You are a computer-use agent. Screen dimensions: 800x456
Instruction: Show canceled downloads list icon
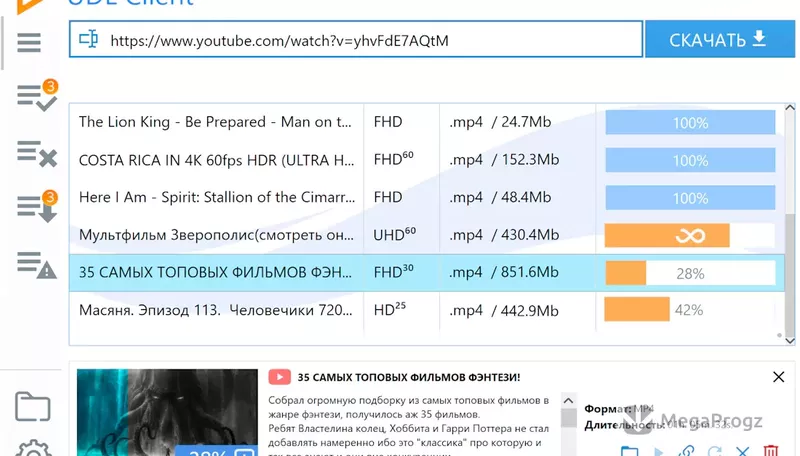37,154
